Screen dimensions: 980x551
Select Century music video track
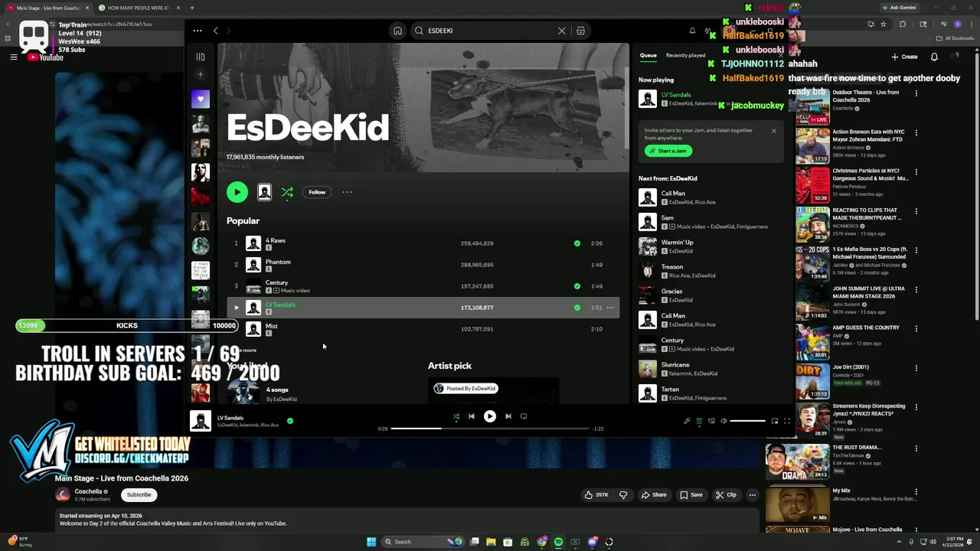tap(423, 286)
